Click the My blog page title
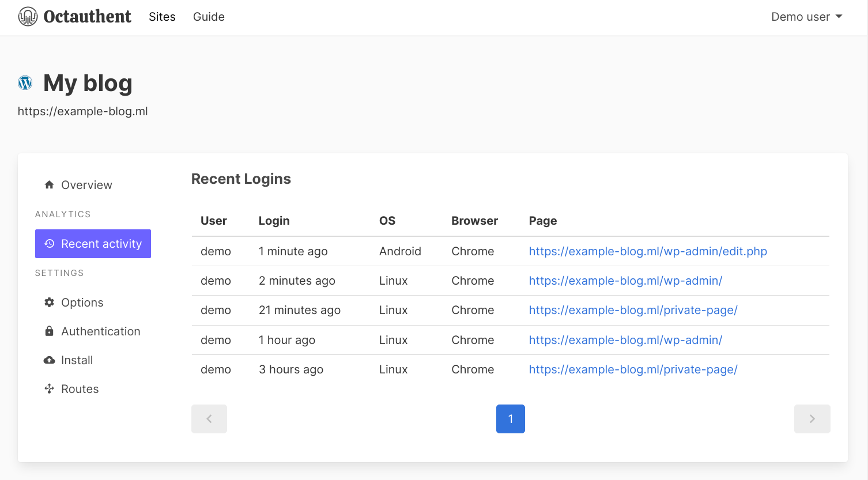Image resolution: width=868 pixels, height=480 pixels. tap(88, 83)
